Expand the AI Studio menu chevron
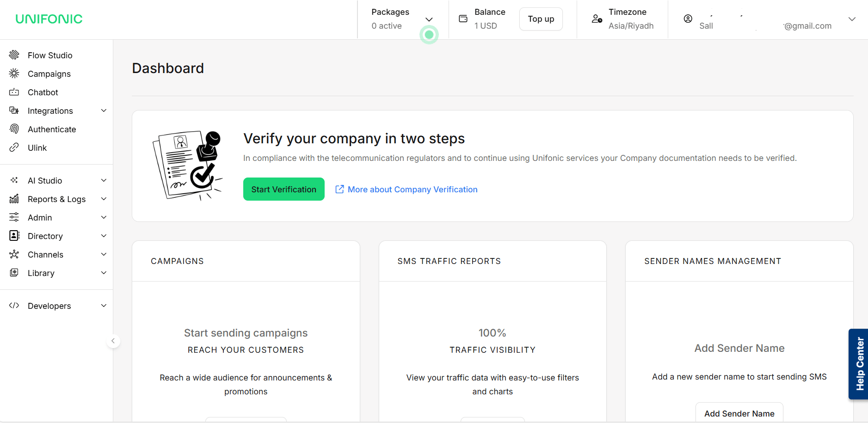 (x=104, y=180)
